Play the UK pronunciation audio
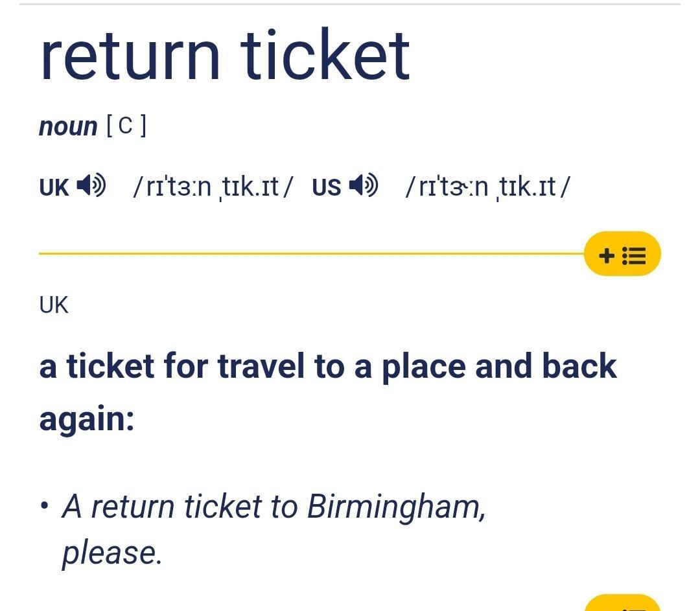This screenshot has height=611, width=700. coord(91,185)
